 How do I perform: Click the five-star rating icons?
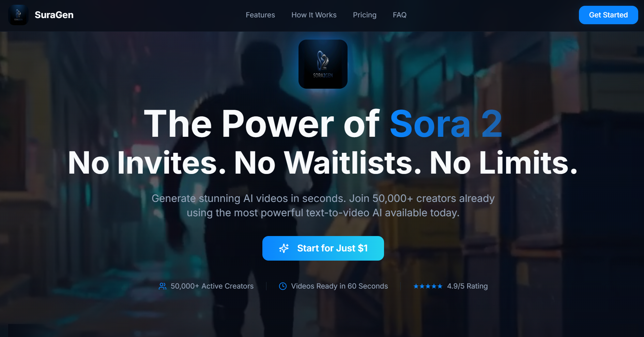click(428, 286)
